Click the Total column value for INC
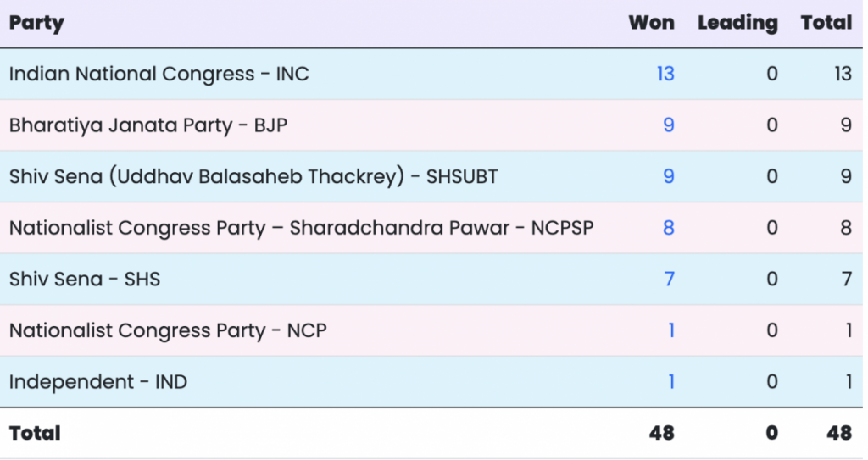The width and height of the screenshot is (868, 460). point(842,74)
